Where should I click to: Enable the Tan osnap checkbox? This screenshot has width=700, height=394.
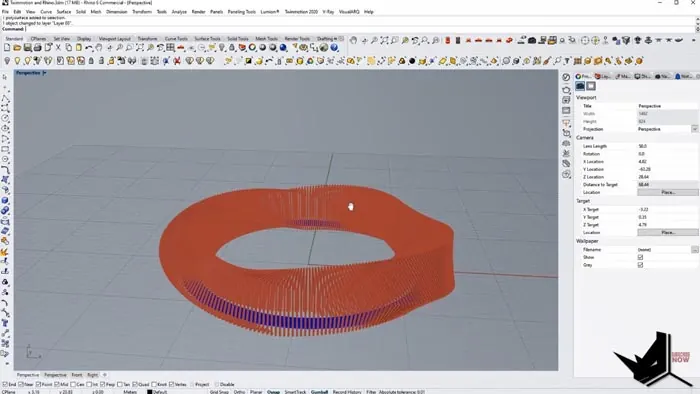[119, 384]
